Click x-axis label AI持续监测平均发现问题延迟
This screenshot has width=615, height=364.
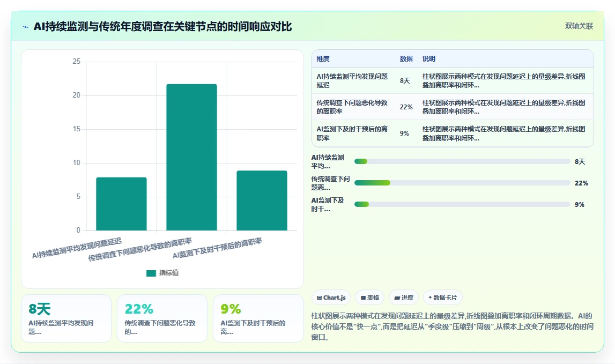point(77,248)
